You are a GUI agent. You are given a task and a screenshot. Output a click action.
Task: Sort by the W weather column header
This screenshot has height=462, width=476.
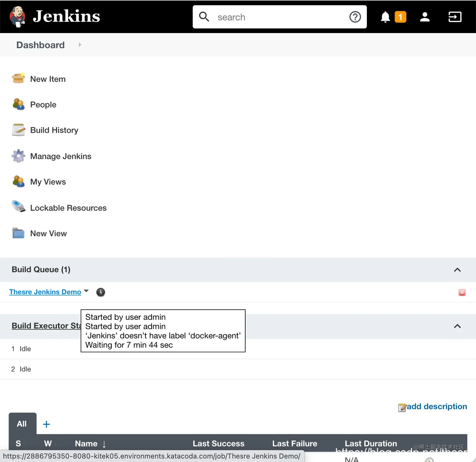pyautogui.click(x=48, y=443)
